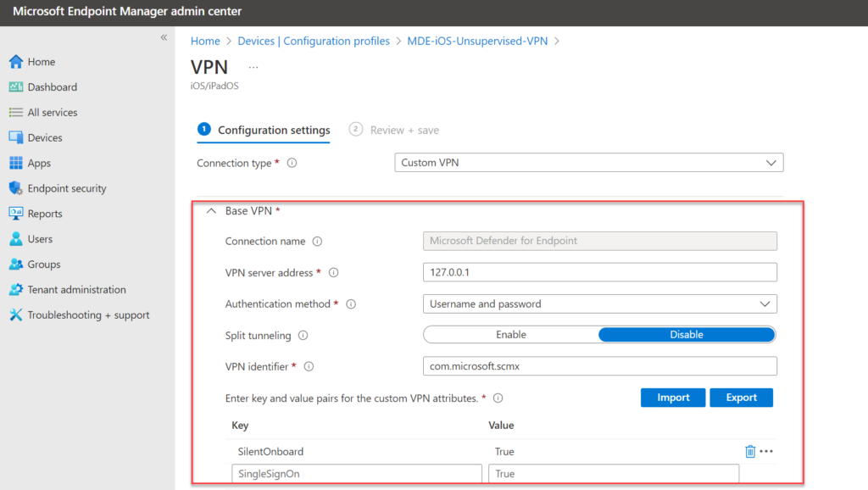Viewport: 868px width, 490px height.
Task: Open the Tenant administration icon
Action: pos(16,290)
